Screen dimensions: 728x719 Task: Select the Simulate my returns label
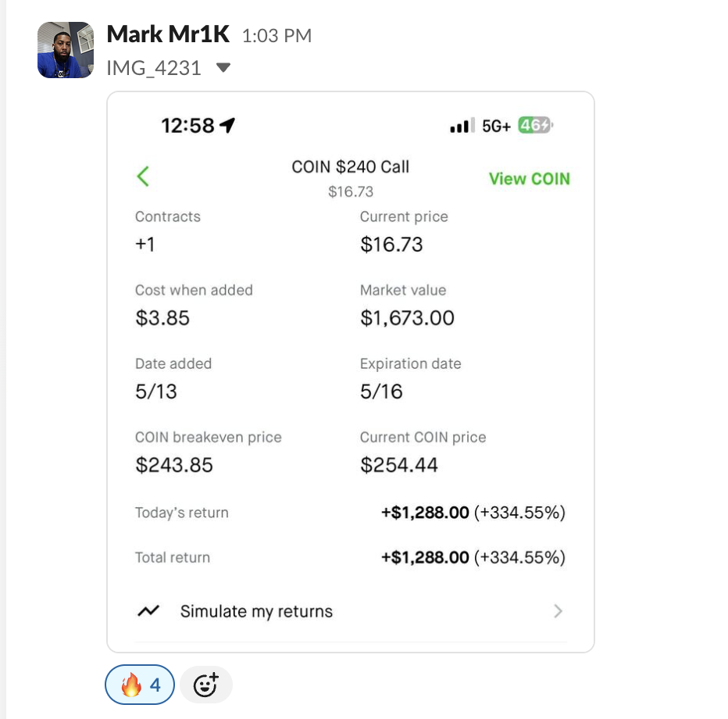coord(256,611)
